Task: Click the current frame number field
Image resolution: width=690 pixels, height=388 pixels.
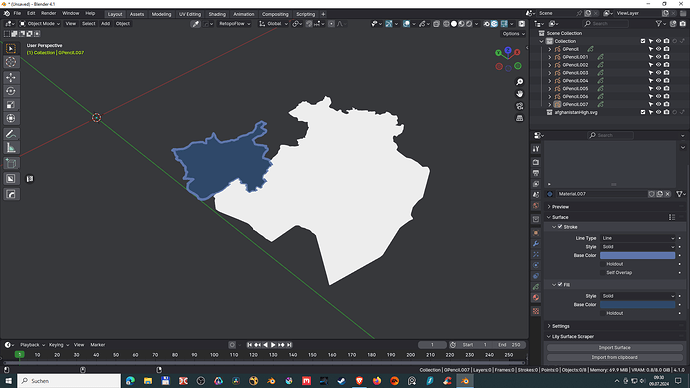Action: pyautogui.click(x=432, y=345)
